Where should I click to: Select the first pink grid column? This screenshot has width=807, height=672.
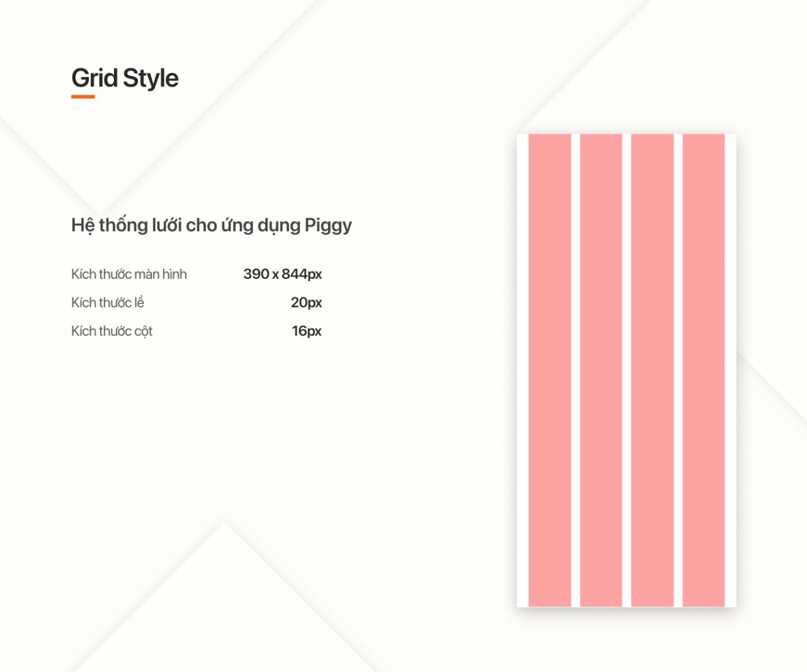(x=550, y=370)
